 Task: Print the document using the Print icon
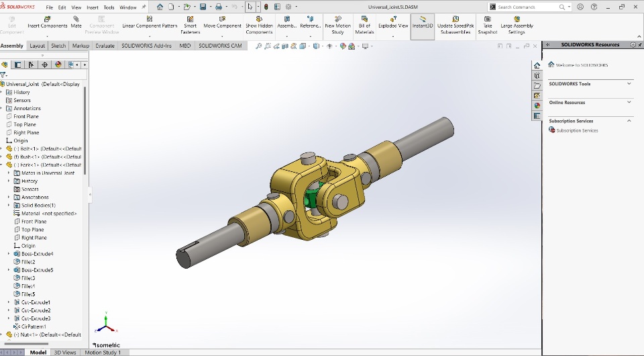point(219,7)
